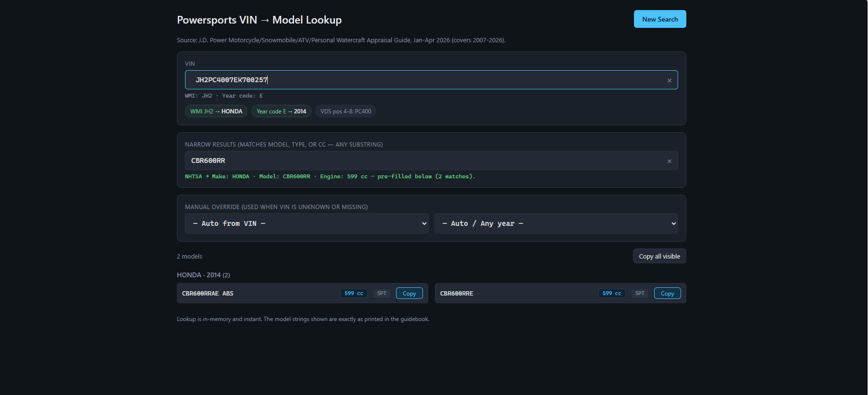The image size is (868, 395).
Task: Copy all visible models
Action: 659,256
